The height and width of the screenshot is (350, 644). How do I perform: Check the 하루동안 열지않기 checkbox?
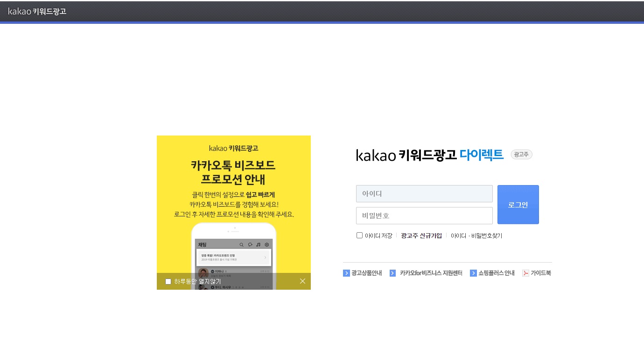pyautogui.click(x=168, y=281)
